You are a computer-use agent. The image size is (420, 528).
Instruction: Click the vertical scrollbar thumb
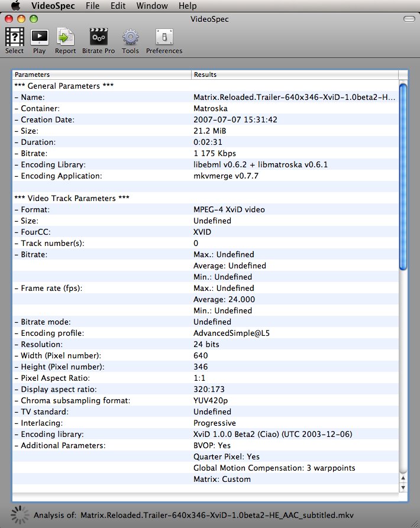pyautogui.click(x=403, y=177)
